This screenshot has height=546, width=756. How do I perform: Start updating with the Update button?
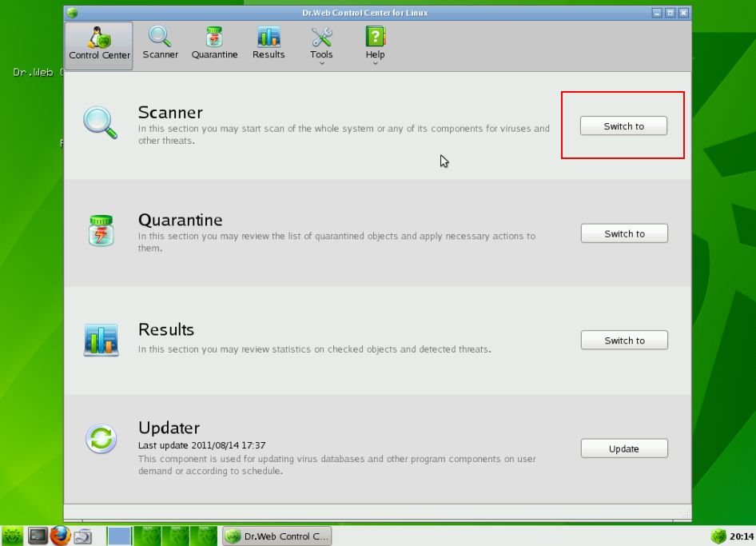click(x=624, y=448)
